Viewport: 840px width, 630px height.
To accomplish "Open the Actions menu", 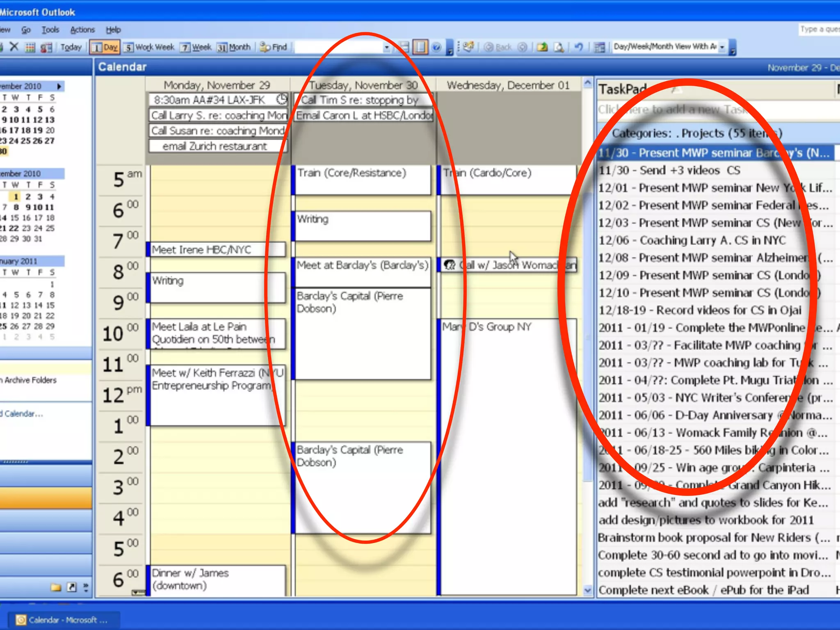I will click(x=82, y=30).
